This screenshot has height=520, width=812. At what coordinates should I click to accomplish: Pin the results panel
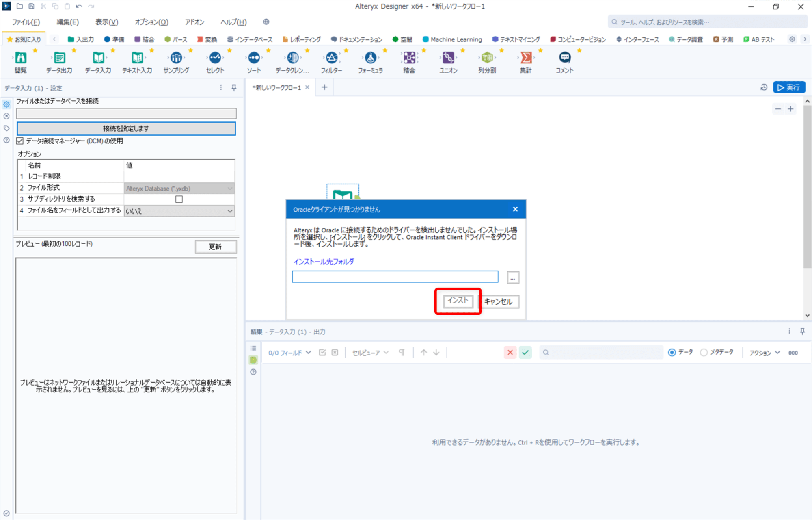pos(802,331)
